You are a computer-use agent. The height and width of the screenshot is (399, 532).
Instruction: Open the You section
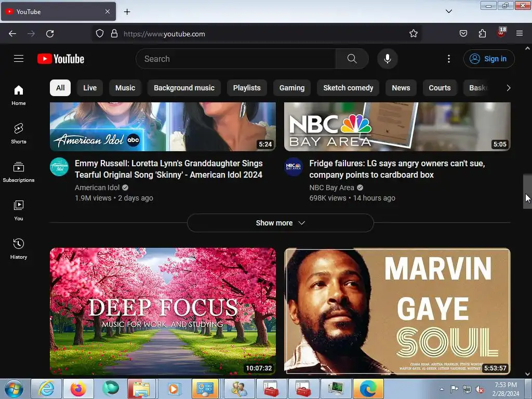click(x=19, y=210)
